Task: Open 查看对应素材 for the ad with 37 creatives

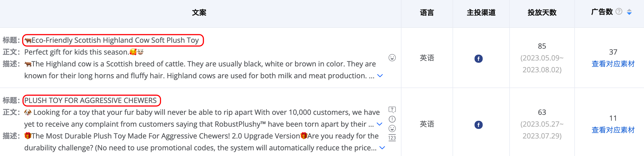Action: [613, 64]
